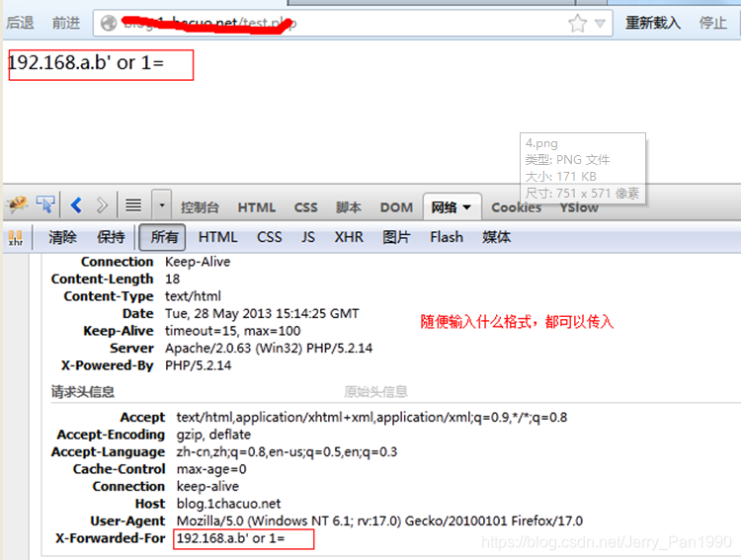Filter requests by 图片
Screen dimensions: 741x560
pos(396,237)
